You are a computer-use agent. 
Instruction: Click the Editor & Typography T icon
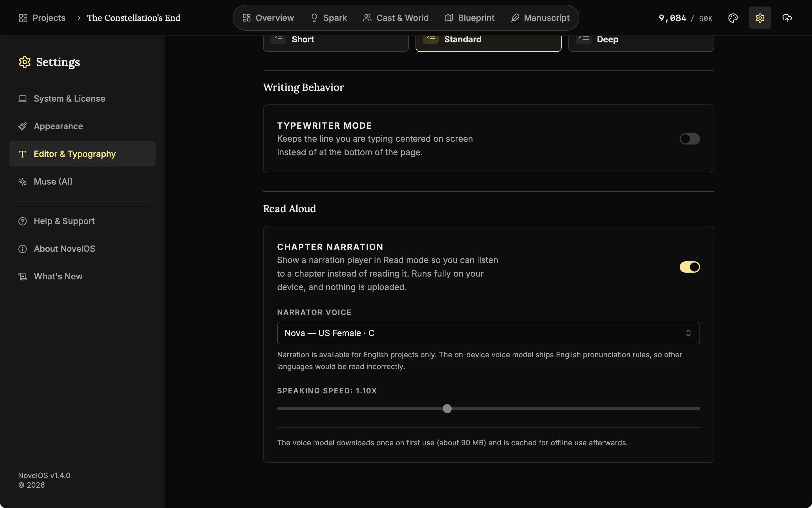[23, 154]
